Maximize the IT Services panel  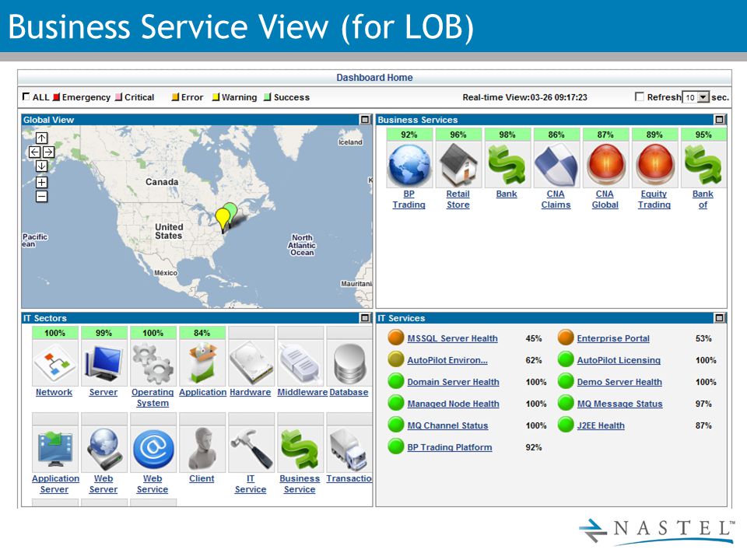tap(719, 317)
